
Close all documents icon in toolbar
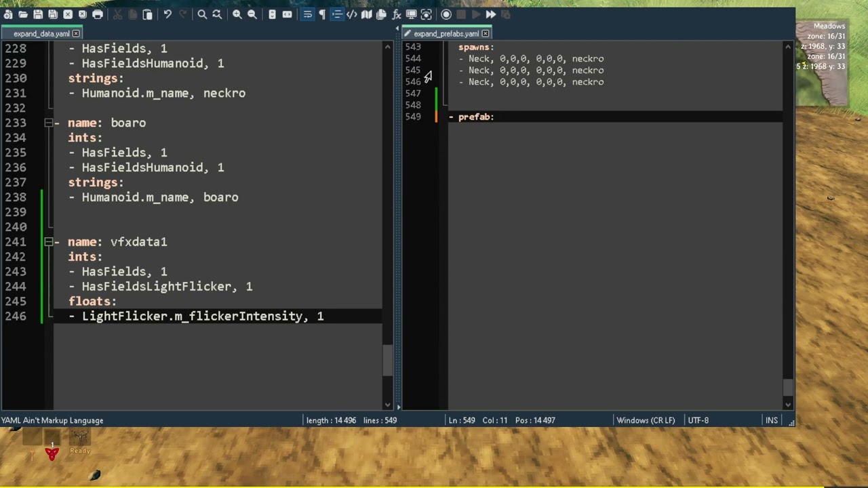[x=83, y=14]
